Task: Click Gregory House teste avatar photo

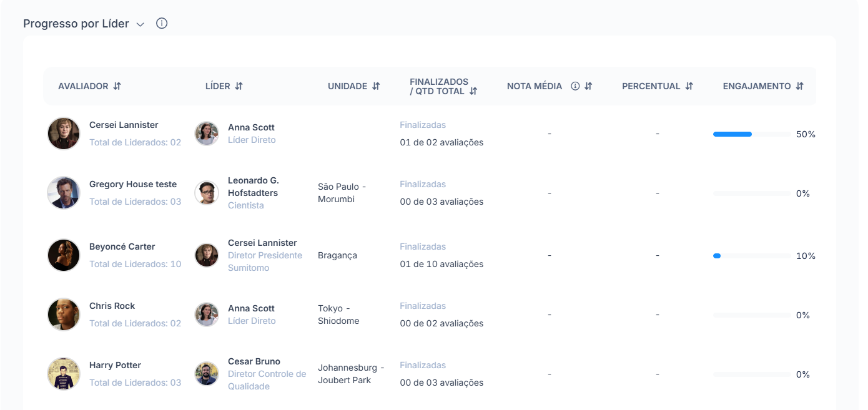Action: click(64, 193)
